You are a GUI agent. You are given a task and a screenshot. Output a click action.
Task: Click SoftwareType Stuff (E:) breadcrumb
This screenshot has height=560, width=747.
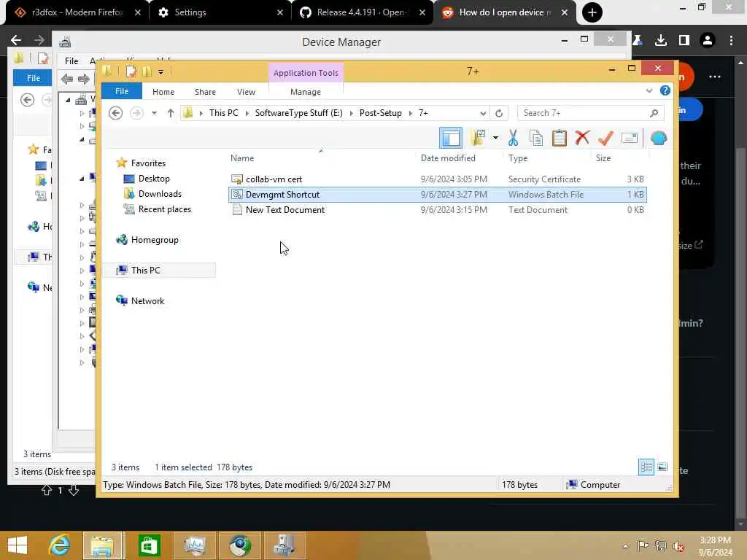coord(298,113)
